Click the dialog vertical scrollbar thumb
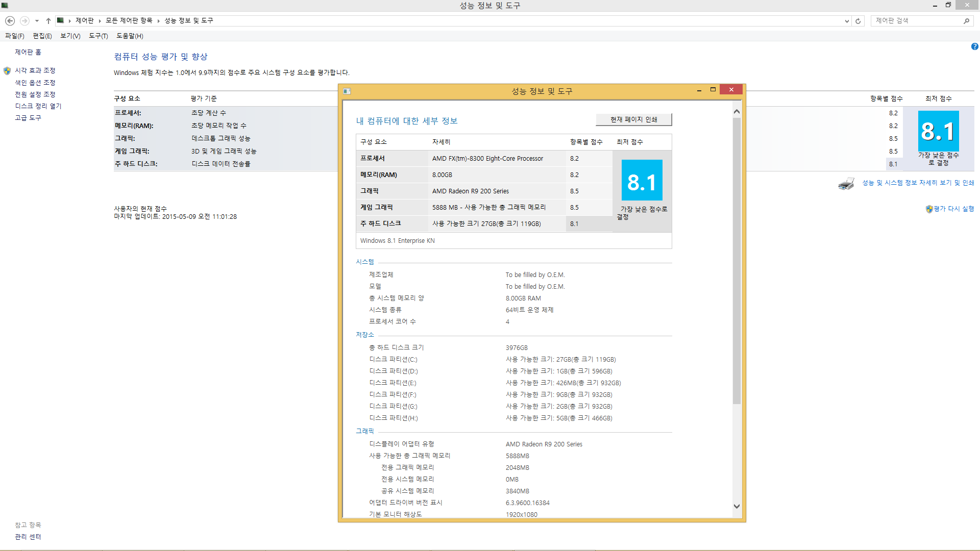 737,261
